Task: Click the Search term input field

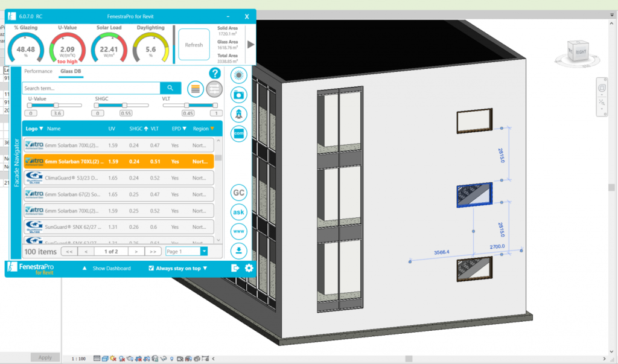Action: 92,88
